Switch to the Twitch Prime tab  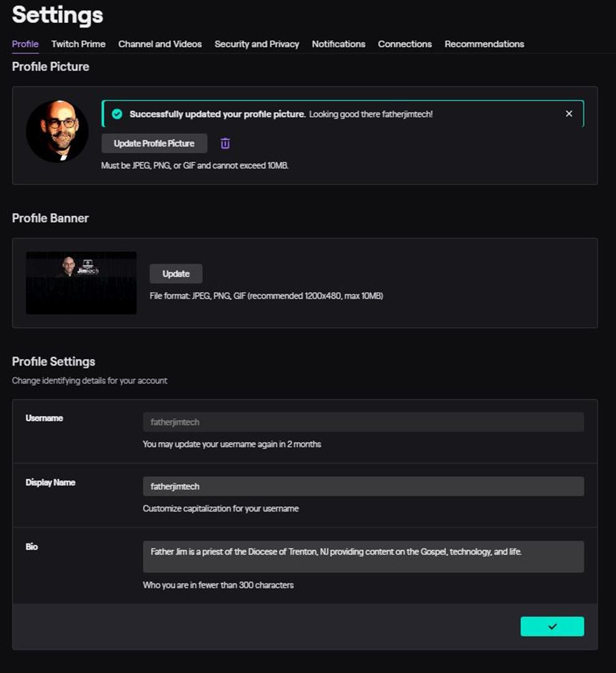coord(78,44)
